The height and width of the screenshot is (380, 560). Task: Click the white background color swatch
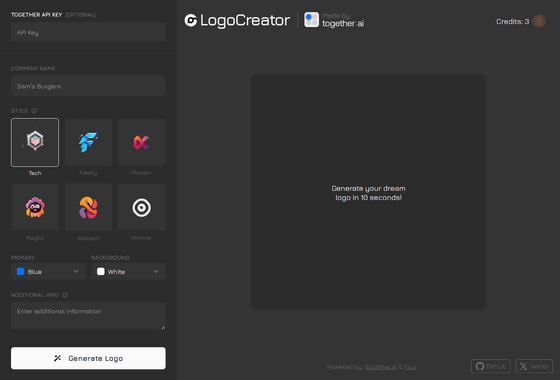101,271
